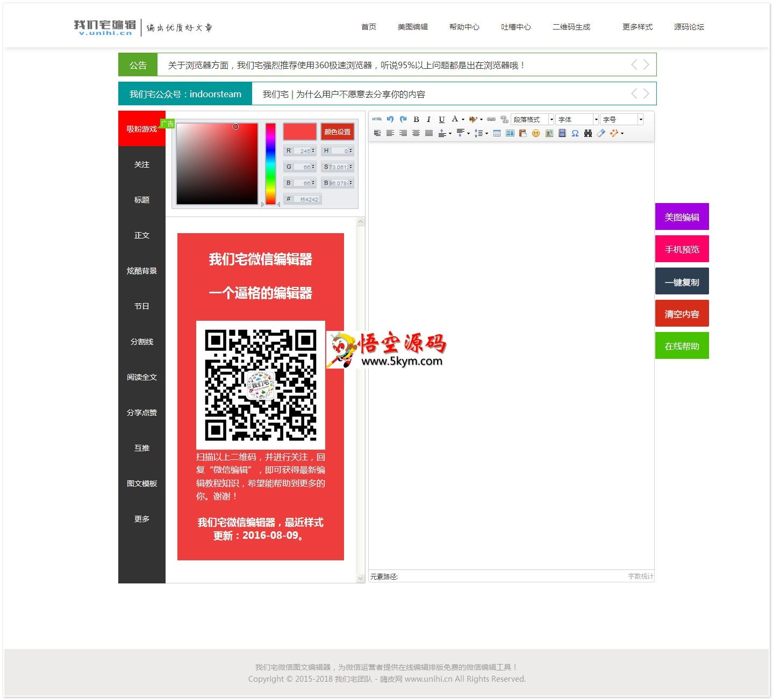Insert a table into the editor
Viewport: 773px width, 700px height.
click(497, 133)
